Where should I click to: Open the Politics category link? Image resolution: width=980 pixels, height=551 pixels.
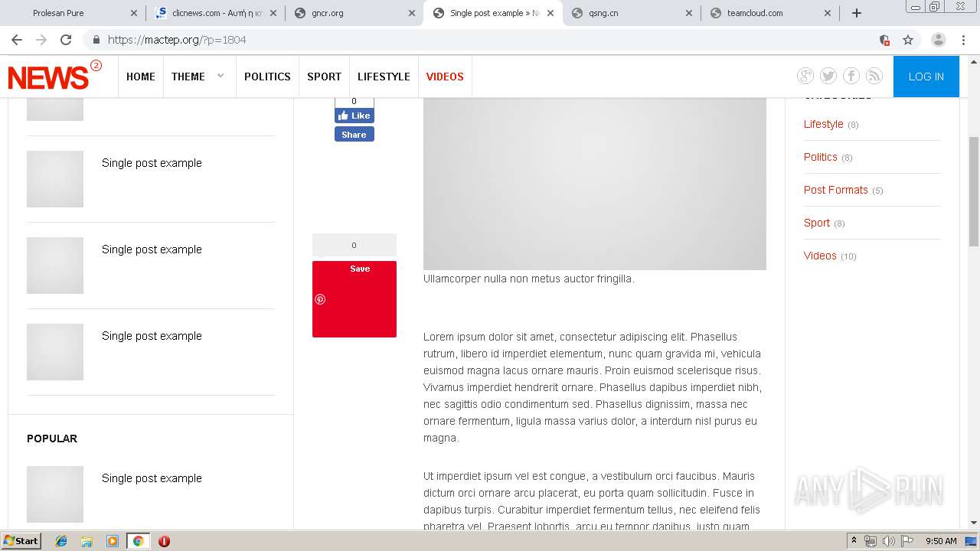pos(821,157)
